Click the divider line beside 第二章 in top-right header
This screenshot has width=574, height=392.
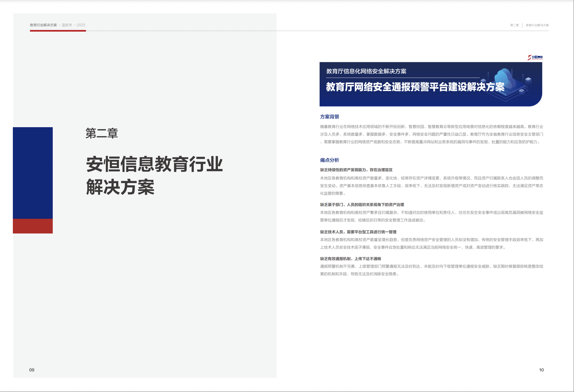[522, 25]
